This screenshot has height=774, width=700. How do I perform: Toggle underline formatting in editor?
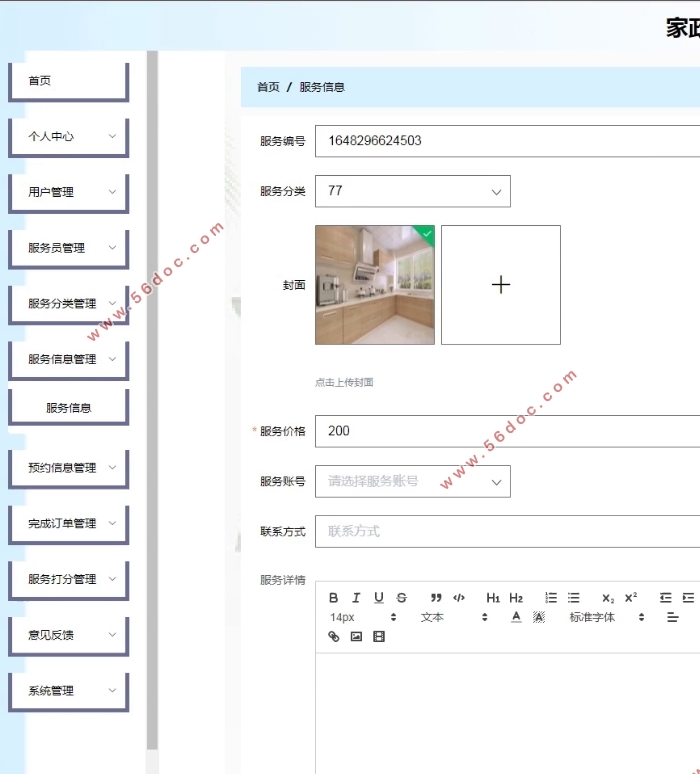pyautogui.click(x=379, y=598)
